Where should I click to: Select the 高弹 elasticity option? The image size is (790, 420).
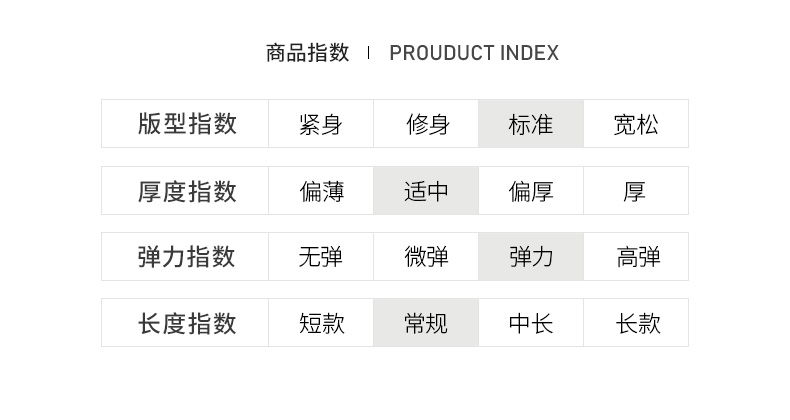pos(636,257)
